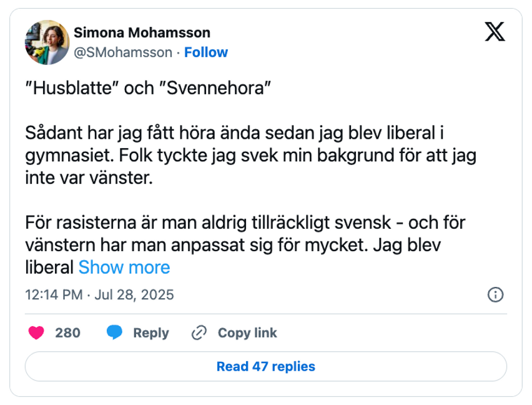
Task: Open the tweet info circle icon
Action: pos(495,295)
